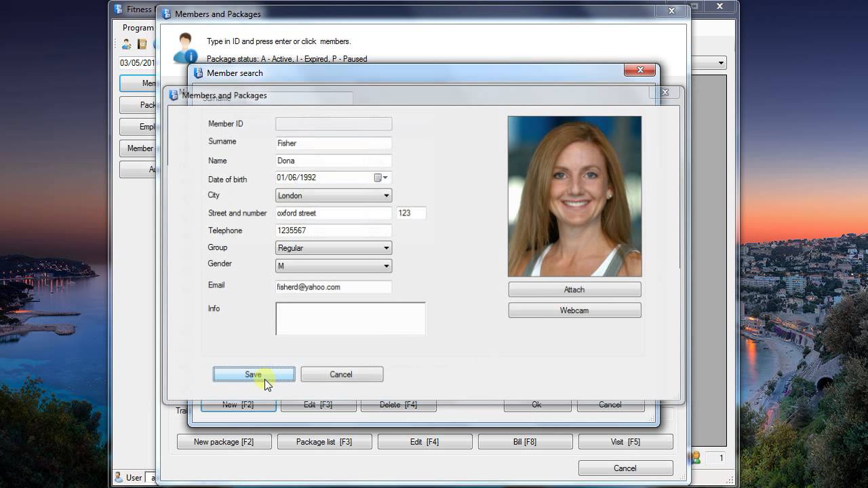This screenshot has height=488, width=868.
Task: Click Delete [F4] in Member search window
Action: click(x=398, y=405)
